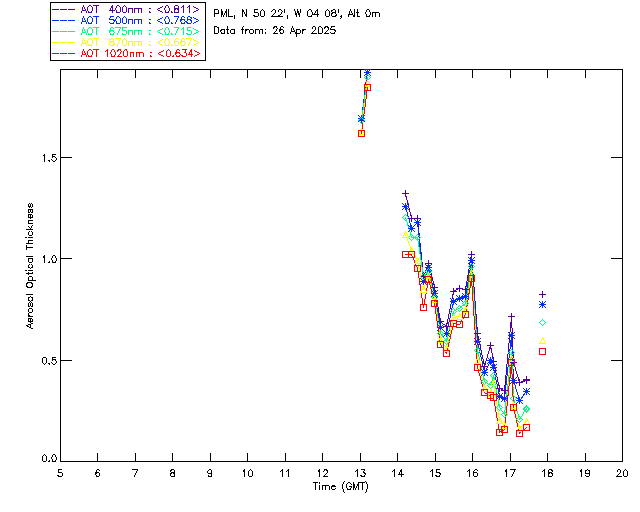This screenshot has width=640, height=512.
Task: Click the isolated gray diamond marker near 18 GMT
Action: tap(542, 322)
